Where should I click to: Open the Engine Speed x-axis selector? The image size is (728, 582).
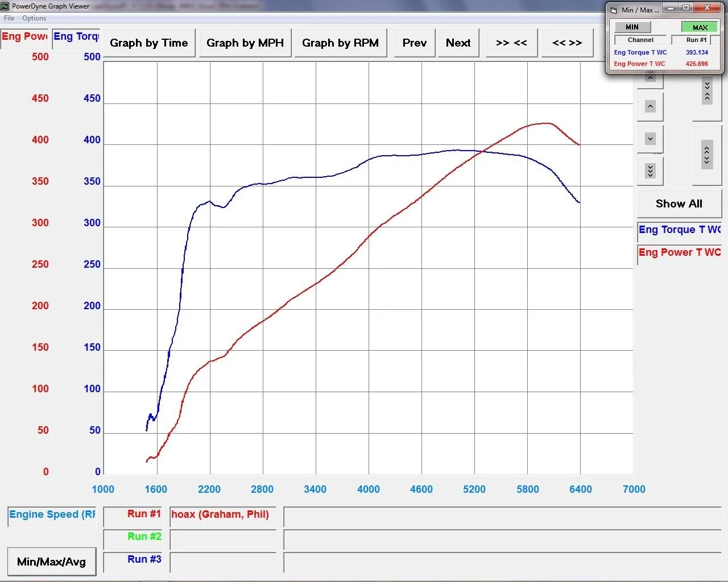[52, 516]
